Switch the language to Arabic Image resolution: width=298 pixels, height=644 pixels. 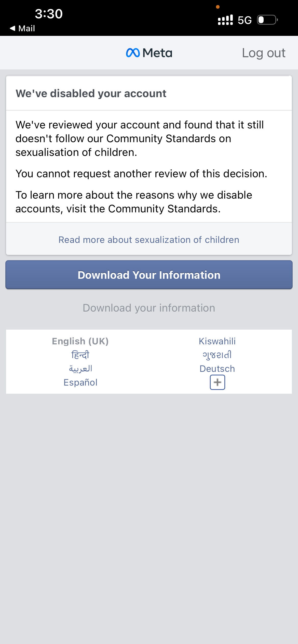(80, 369)
